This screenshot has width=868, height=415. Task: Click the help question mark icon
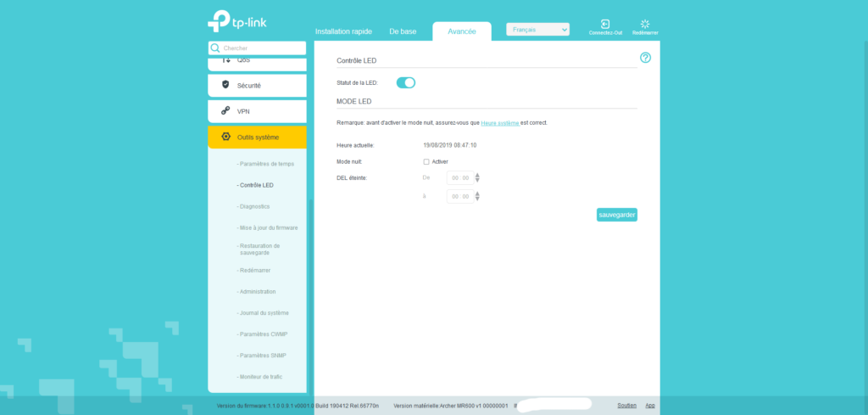[x=645, y=58]
